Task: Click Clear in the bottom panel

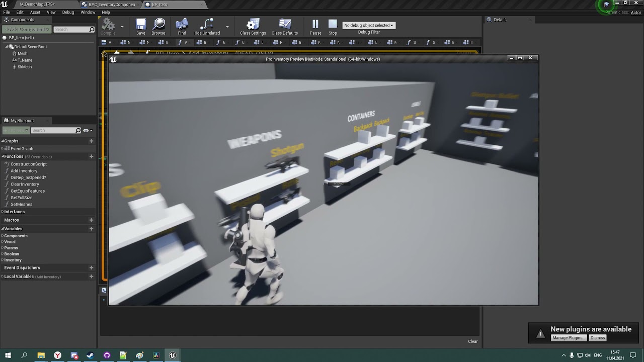Action: click(473, 341)
